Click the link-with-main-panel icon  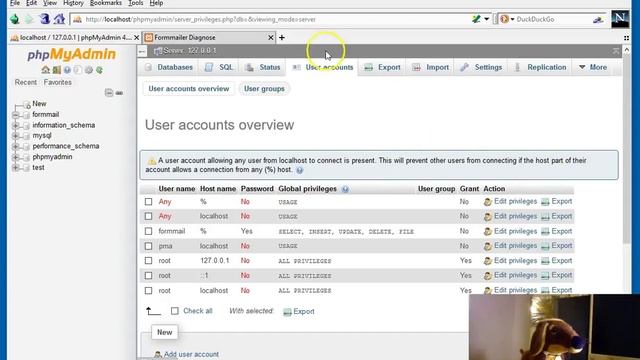pyautogui.click(x=119, y=93)
